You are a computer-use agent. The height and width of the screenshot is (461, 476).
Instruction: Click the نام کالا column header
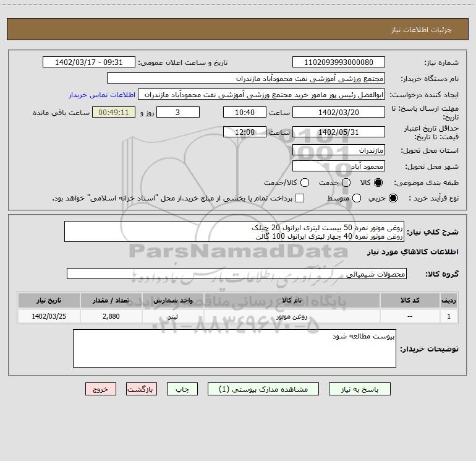[292, 300]
